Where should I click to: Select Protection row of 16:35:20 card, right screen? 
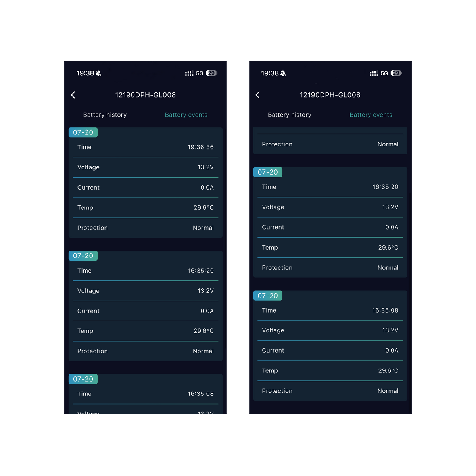[330, 268]
